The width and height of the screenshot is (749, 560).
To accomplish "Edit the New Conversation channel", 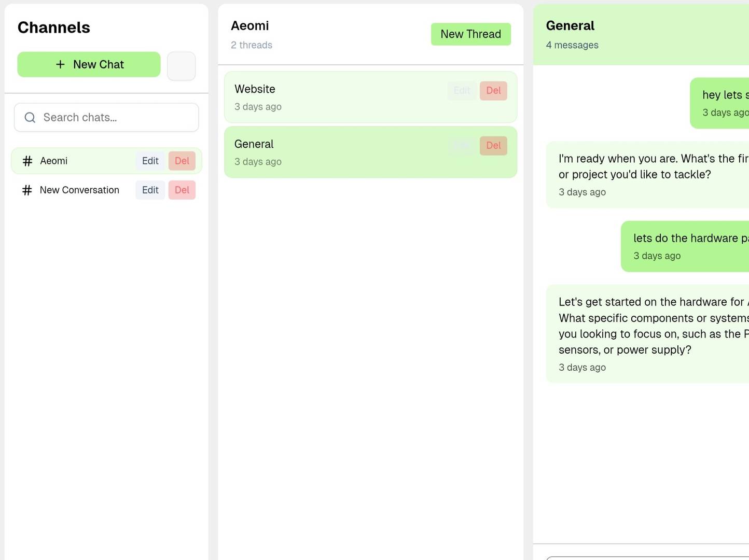I will click(150, 190).
